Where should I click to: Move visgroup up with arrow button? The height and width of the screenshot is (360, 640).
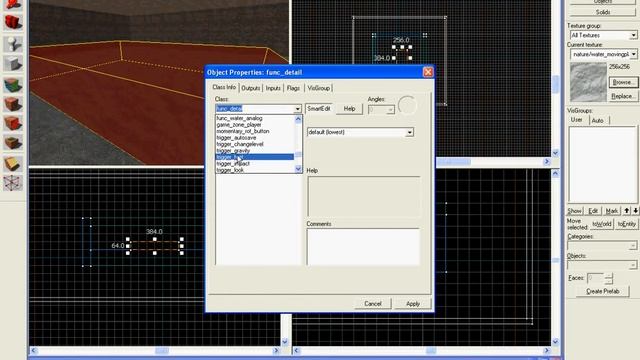pos(627,211)
